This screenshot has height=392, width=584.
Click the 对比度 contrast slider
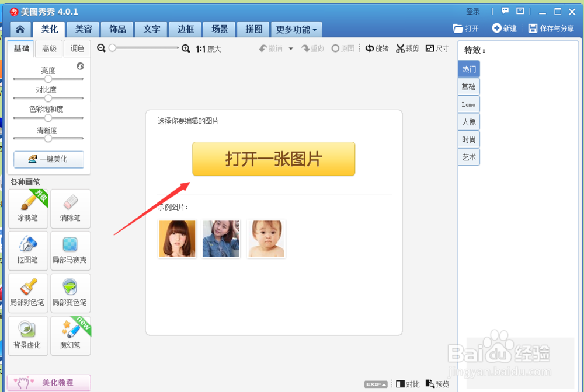pos(48,98)
